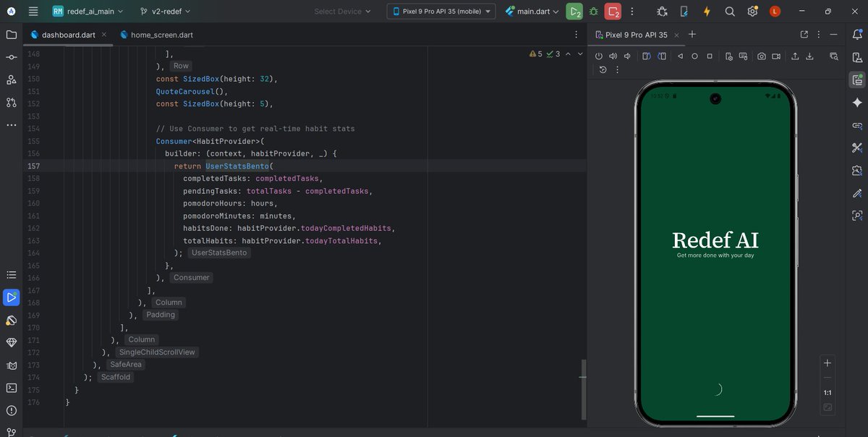Open the emulator layout inspector icon
The image size is (868, 437).
point(834,56)
